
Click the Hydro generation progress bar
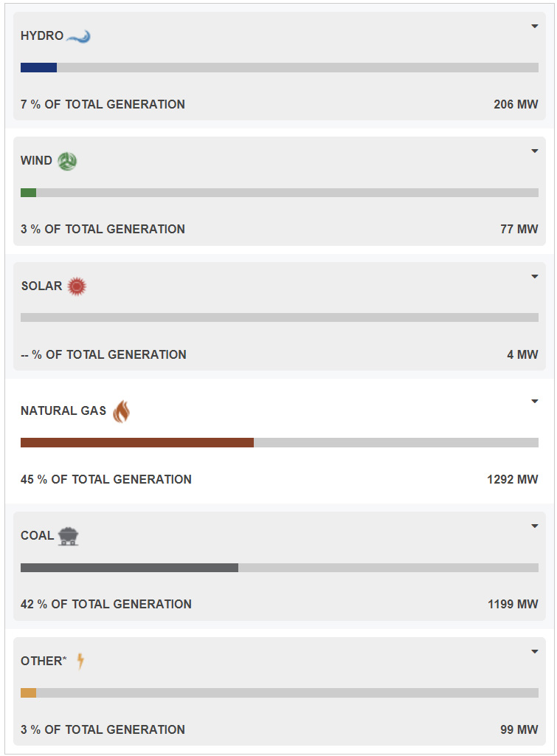point(279,68)
